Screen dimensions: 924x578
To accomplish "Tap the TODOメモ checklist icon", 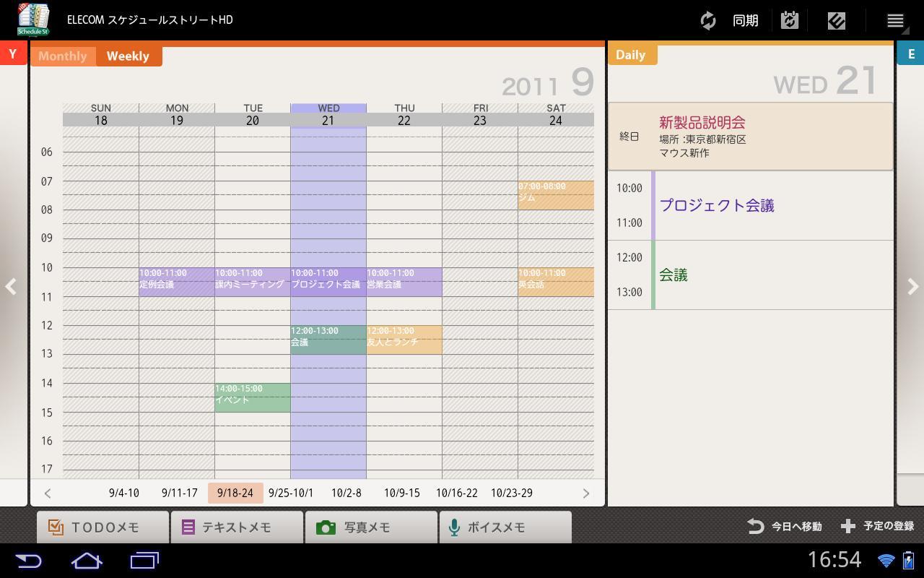I will [x=56, y=527].
